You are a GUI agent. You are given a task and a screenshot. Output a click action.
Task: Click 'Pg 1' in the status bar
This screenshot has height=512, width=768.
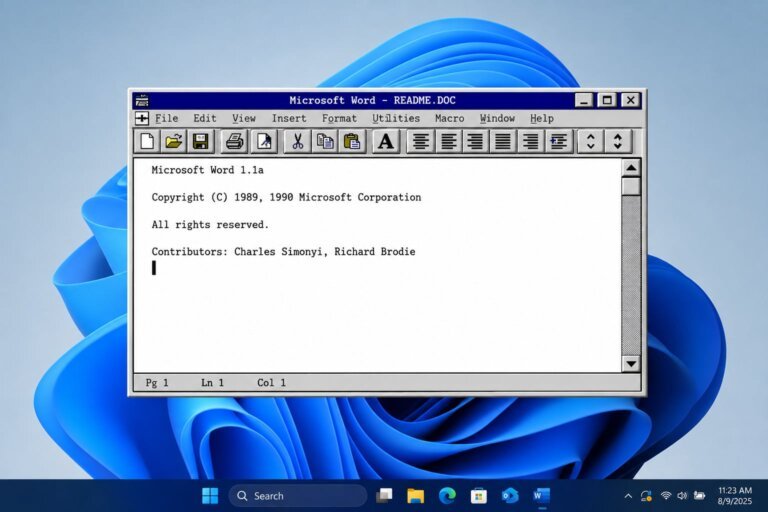157,383
